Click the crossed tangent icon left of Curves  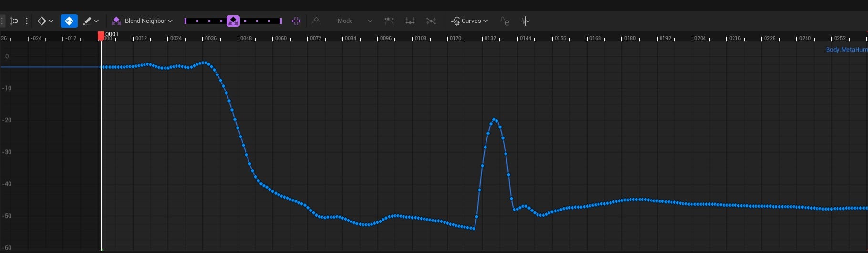[431, 21]
